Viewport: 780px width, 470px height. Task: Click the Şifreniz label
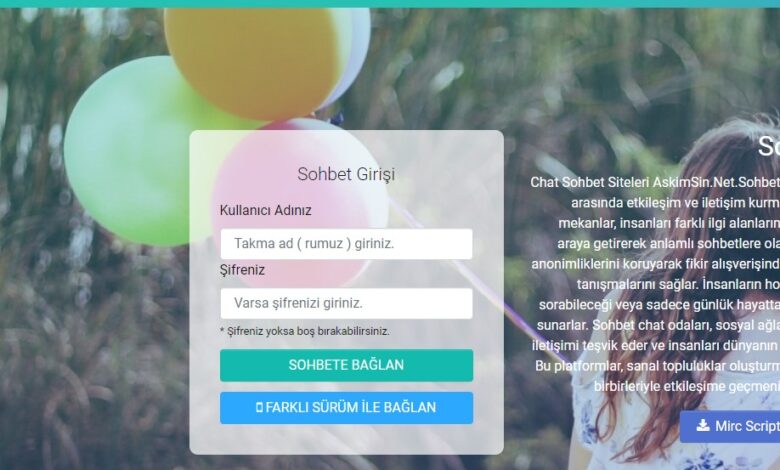point(242,270)
